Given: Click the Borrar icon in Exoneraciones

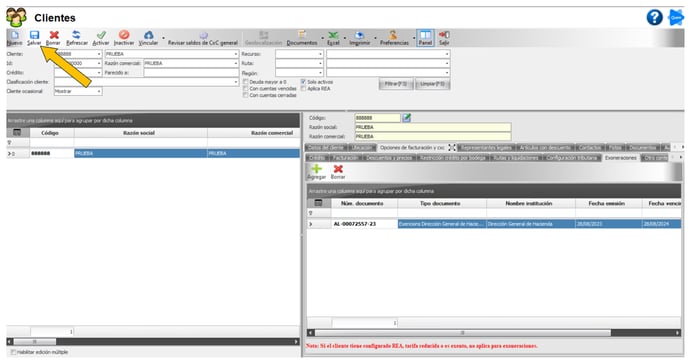Looking at the screenshot, I should [338, 169].
